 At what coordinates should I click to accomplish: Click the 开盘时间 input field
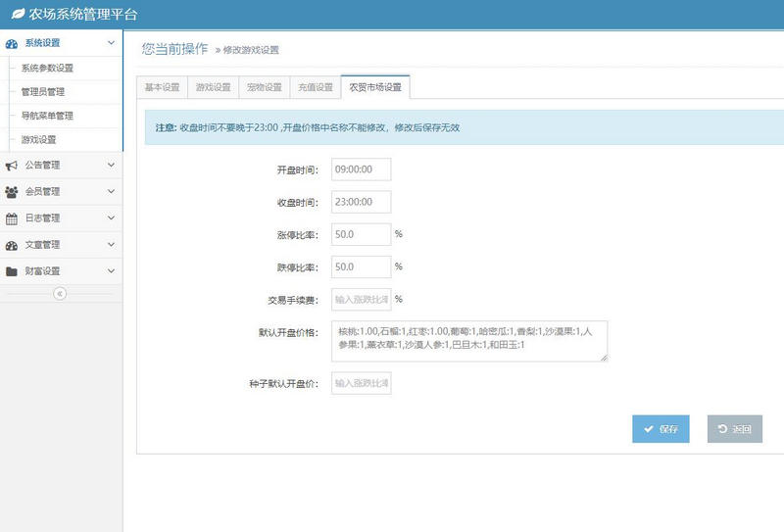click(x=361, y=169)
